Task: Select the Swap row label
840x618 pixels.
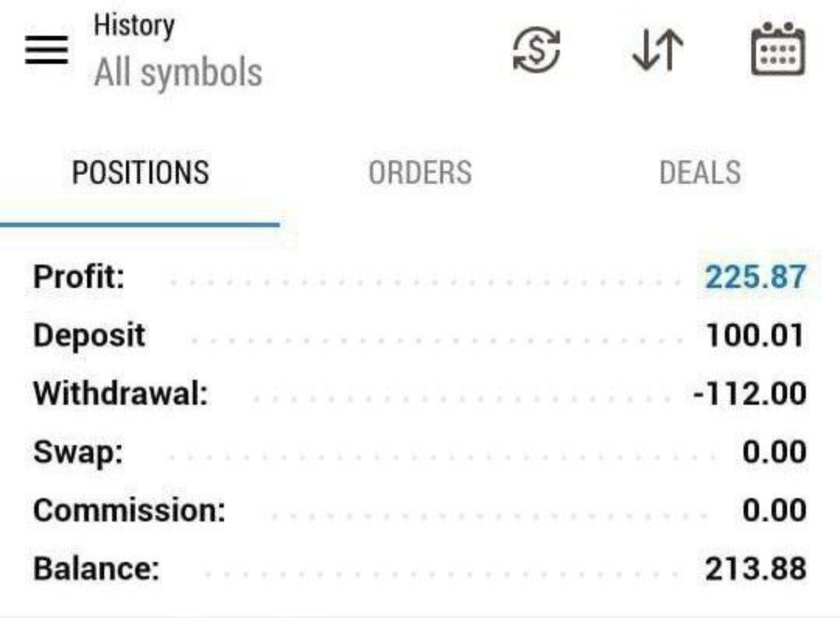Action: point(78,452)
